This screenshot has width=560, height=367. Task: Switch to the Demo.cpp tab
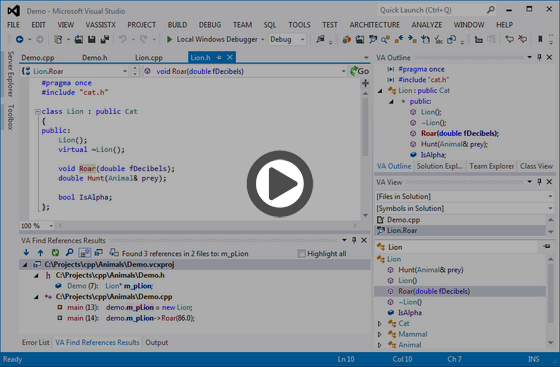(x=38, y=57)
